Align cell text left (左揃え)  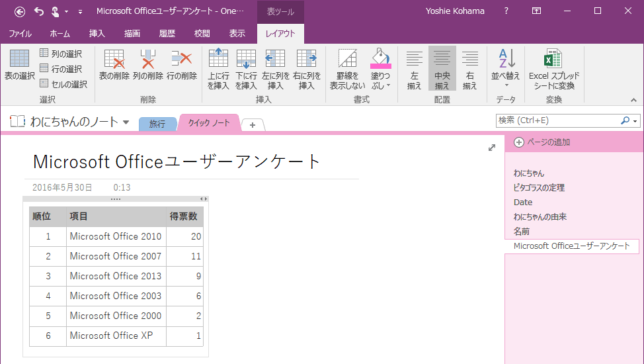414,69
